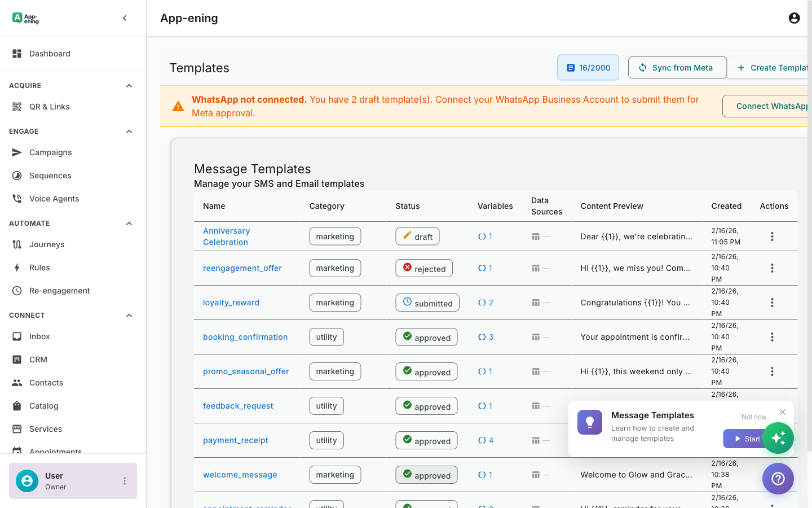Open CRM from its sidebar icon

[16, 359]
